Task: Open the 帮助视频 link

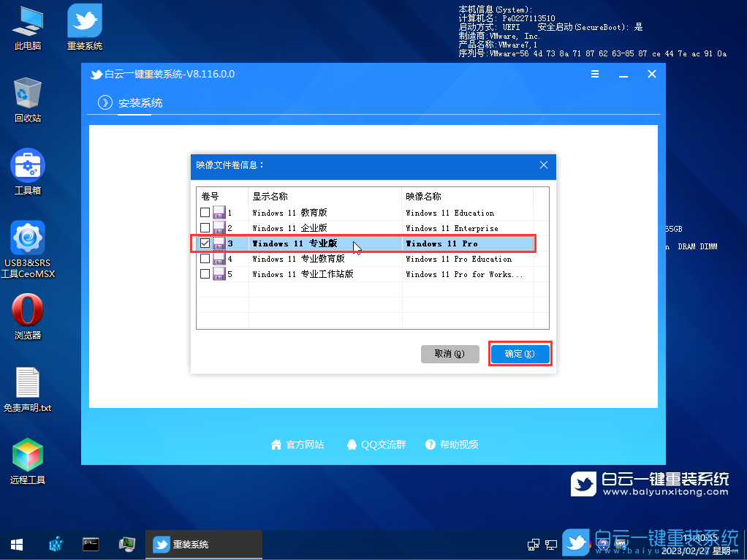Action: (452, 444)
